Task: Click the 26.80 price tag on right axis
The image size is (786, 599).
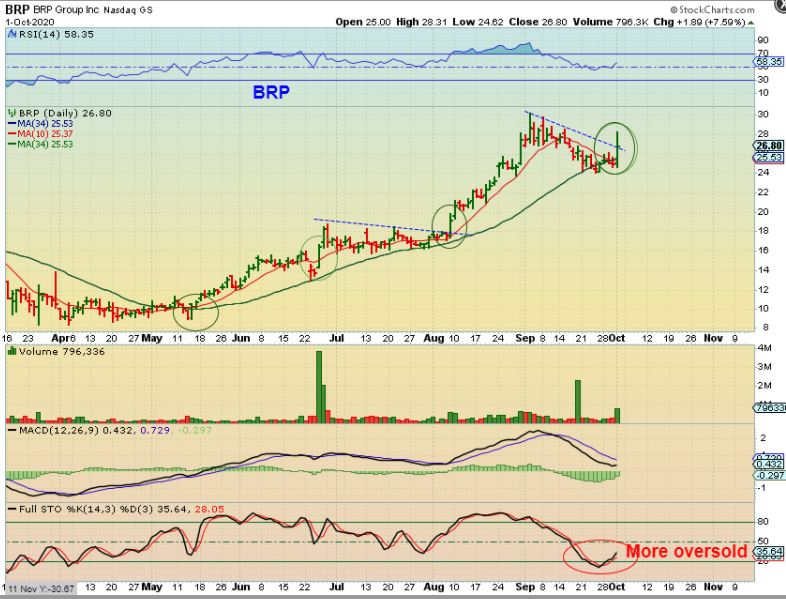Action: (x=769, y=146)
